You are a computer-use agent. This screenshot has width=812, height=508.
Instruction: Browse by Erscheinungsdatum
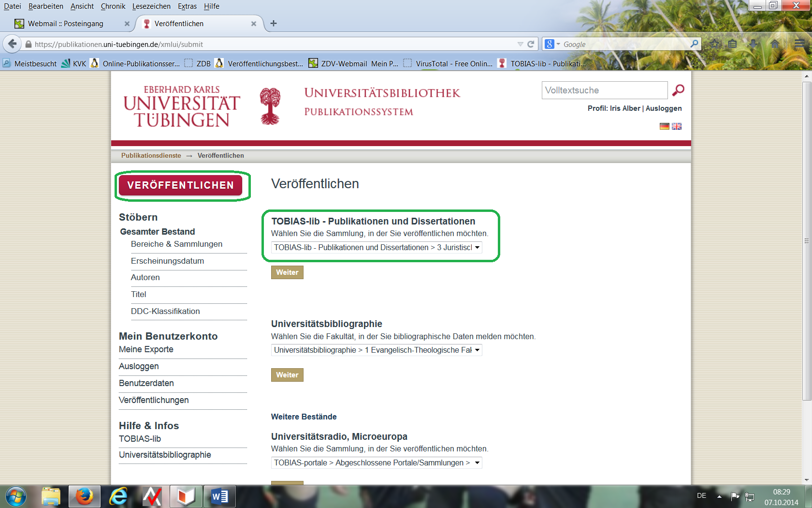167,261
